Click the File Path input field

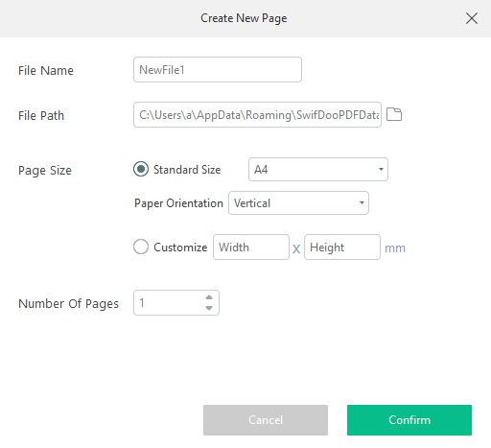[x=257, y=115]
